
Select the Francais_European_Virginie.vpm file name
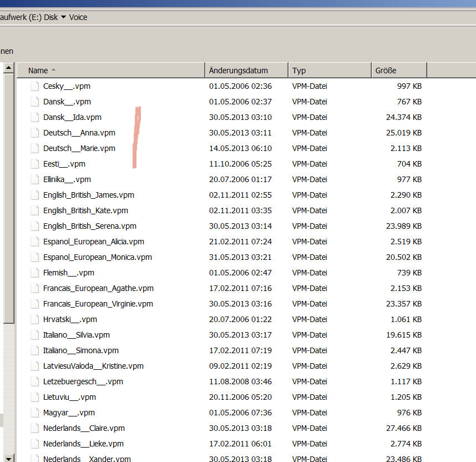(x=98, y=304)
